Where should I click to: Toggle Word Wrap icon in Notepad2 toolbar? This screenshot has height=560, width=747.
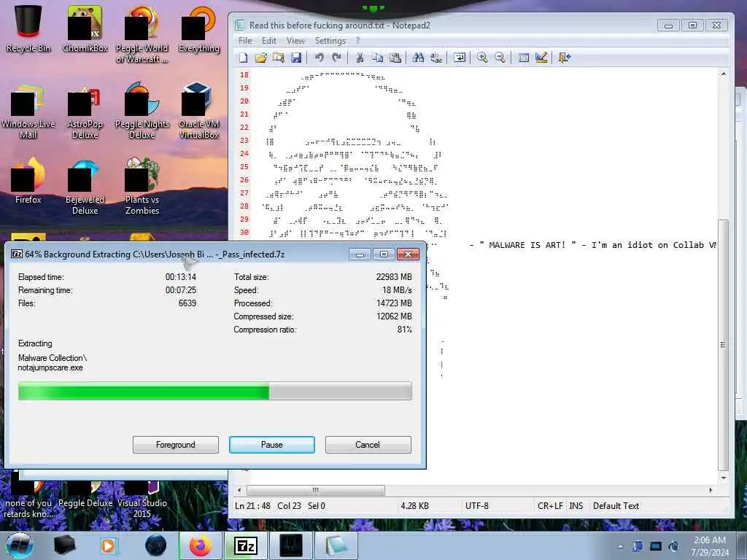(460, 58)
